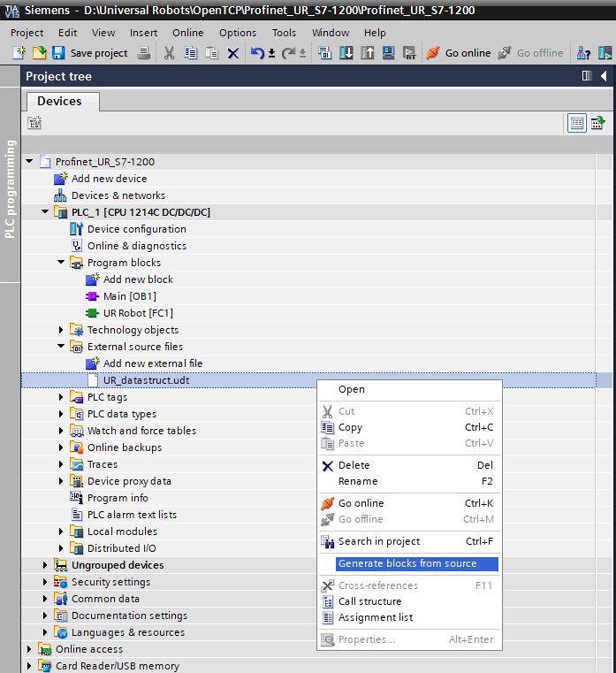Choose Delete in the context menu
Viewport: 616px width, 673px height.
(410, 465)
